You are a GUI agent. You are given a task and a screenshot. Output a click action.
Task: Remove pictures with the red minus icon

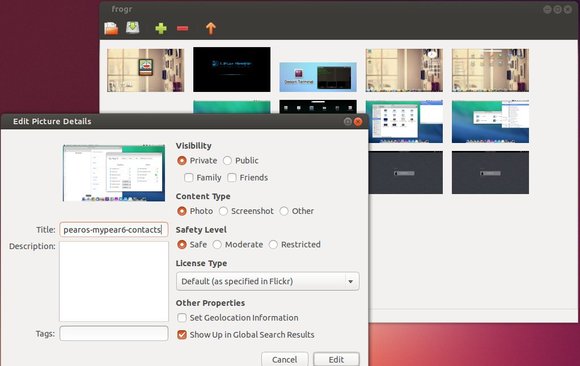pyautogui.click(x=182, y=28)
